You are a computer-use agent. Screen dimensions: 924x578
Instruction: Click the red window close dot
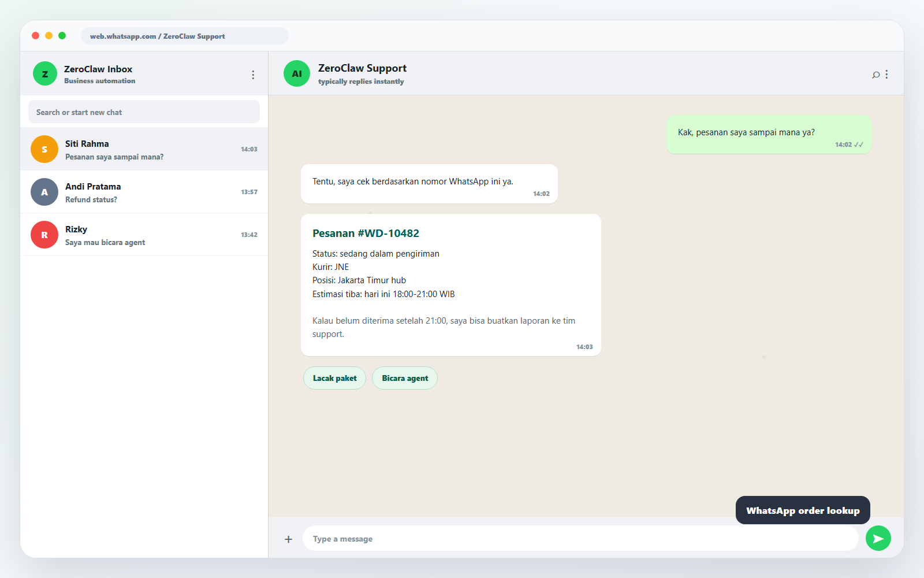(35, 36)
